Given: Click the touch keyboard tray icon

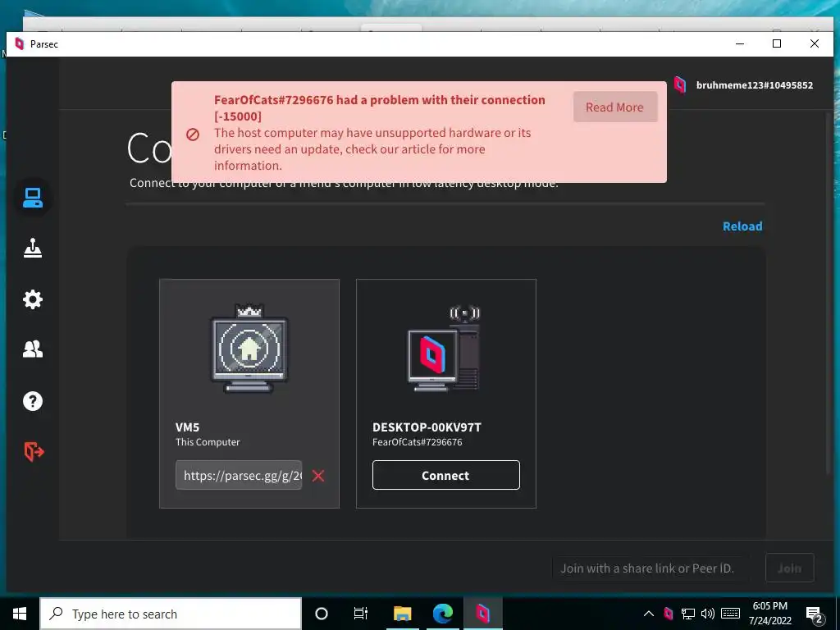Looking at the screenshot, I should pos(731,614).
